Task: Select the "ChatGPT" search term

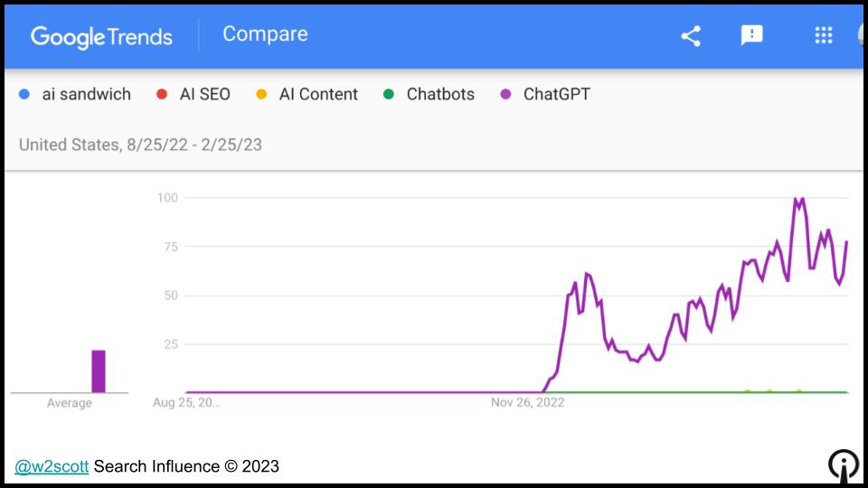Action: pyautogui.click(x=556, y=94)
